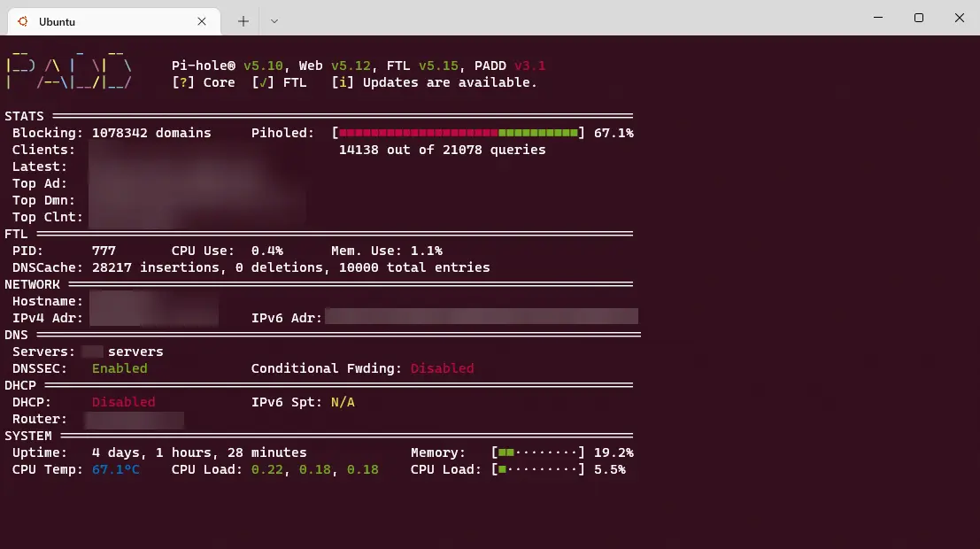Image resolution: width=980 pixels, height=549 pixels.
Task: Click the Piholed percentage progress bar
Action: tap(459, 133)
